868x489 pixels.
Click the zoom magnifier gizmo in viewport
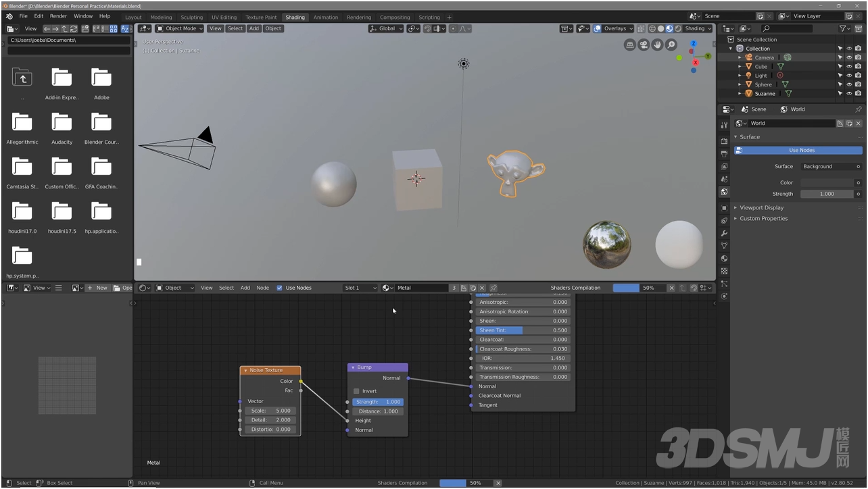click(671, 45)
